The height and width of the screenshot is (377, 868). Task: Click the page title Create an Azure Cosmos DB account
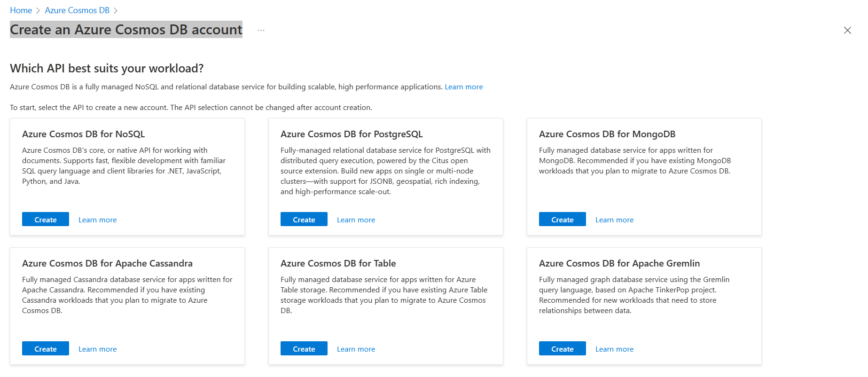coord(126,30)
